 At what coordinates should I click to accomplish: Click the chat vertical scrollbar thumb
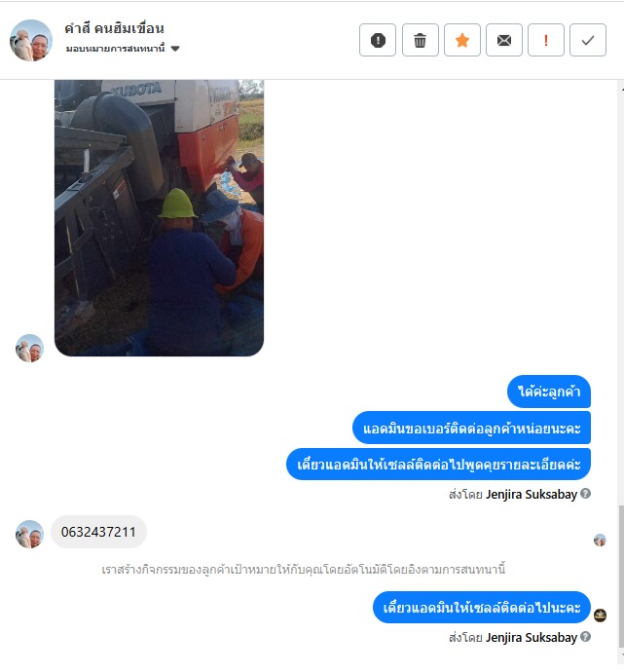(x=620, y=577)
